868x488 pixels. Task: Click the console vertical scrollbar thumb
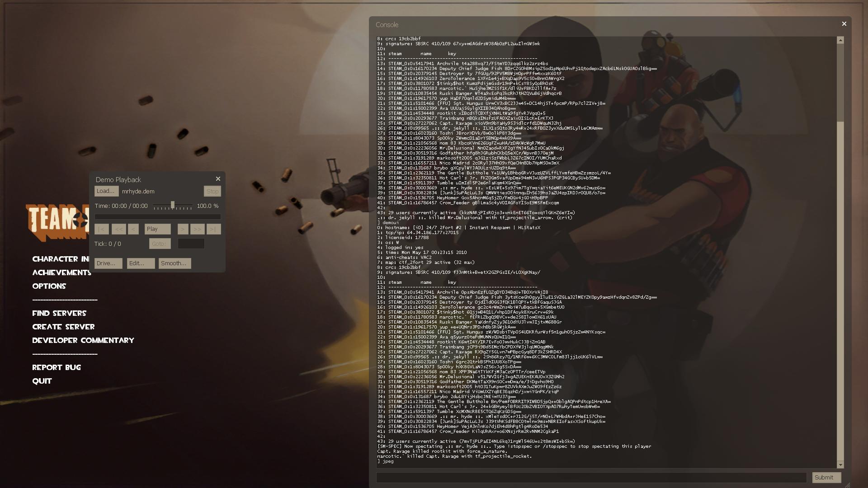(x=840, y=291)
